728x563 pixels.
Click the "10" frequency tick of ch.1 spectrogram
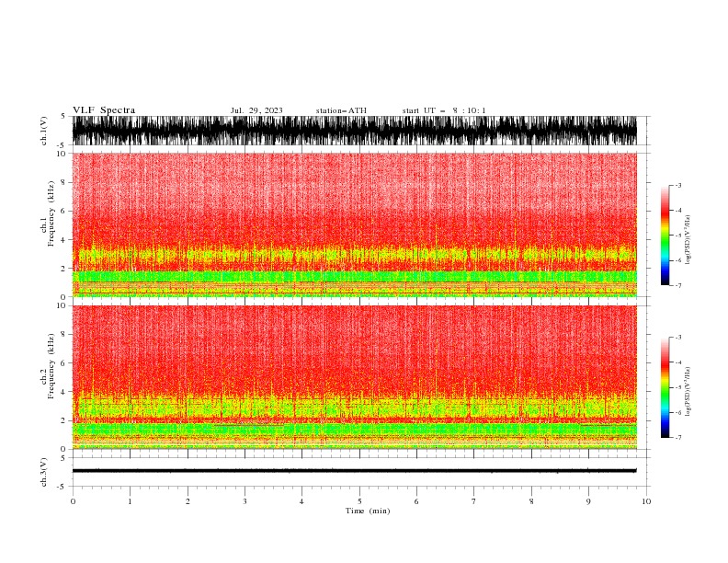click(x=62, y=154)
